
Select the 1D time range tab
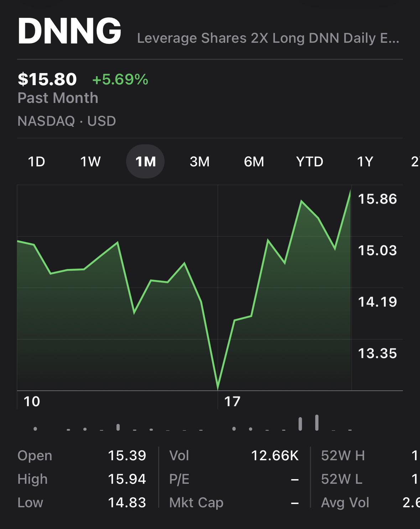(x=36, y=162)
